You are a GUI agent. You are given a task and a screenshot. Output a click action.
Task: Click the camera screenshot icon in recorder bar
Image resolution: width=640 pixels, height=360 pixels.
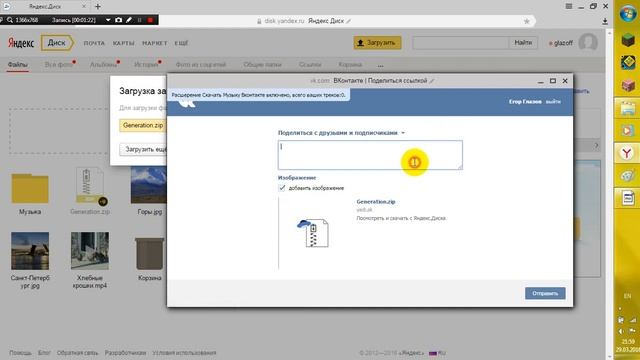coord(118,20)
